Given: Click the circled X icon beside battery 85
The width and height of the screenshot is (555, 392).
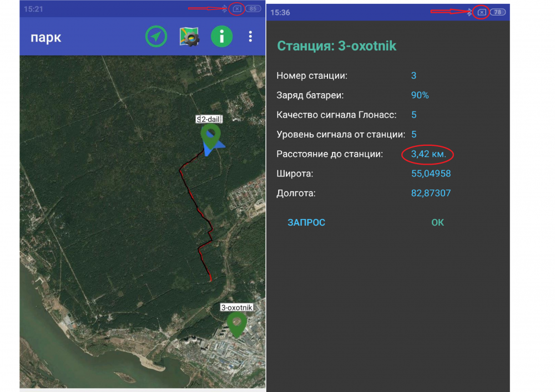Looking at the screenshot, I should 237,9.
